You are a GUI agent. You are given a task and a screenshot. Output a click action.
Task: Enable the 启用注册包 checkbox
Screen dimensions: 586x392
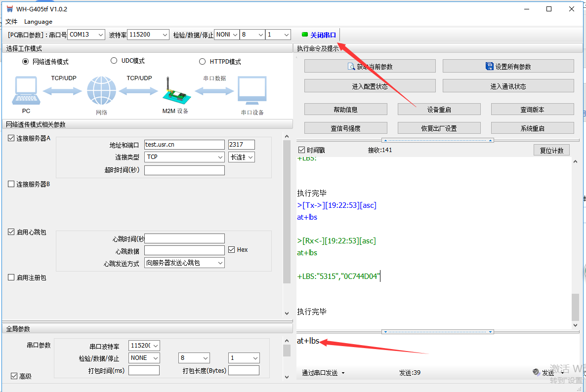tap(11, 277)
